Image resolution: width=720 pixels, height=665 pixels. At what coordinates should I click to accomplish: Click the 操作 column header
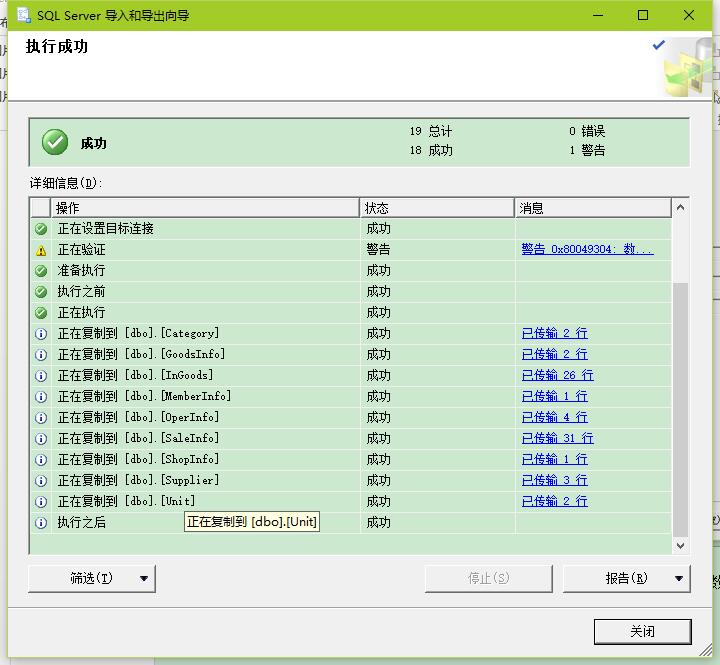coord(205,209)
